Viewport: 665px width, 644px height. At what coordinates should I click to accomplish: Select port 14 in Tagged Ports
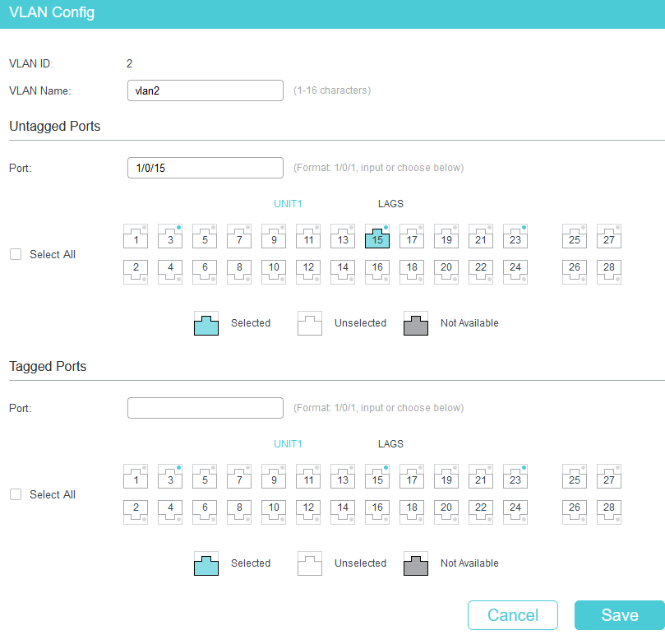click(343, 512)
